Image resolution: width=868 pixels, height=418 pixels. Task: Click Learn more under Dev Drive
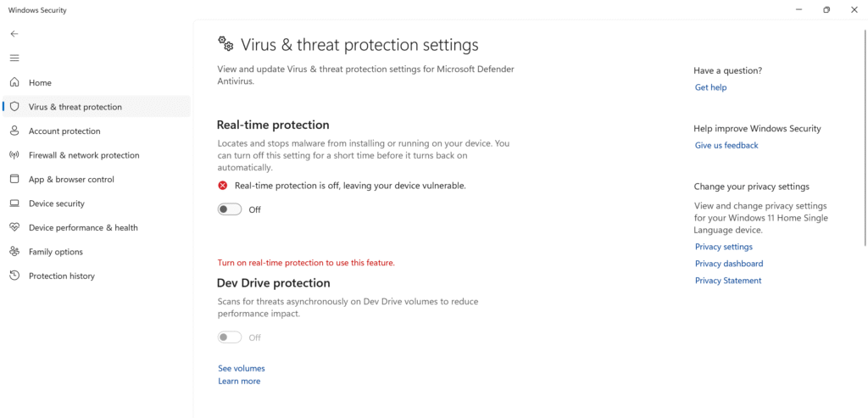[x=238, y=381]
